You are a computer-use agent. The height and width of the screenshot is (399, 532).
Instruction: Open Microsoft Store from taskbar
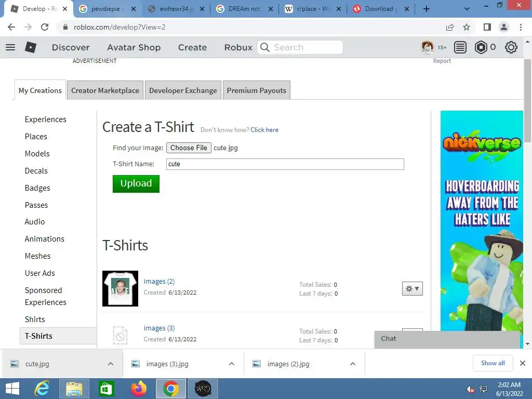coord(106,389)
